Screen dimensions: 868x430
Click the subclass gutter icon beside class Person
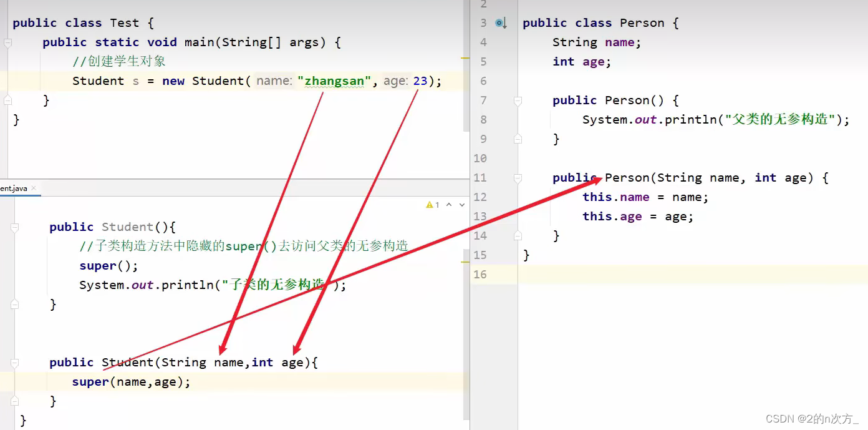coord(501,23)
